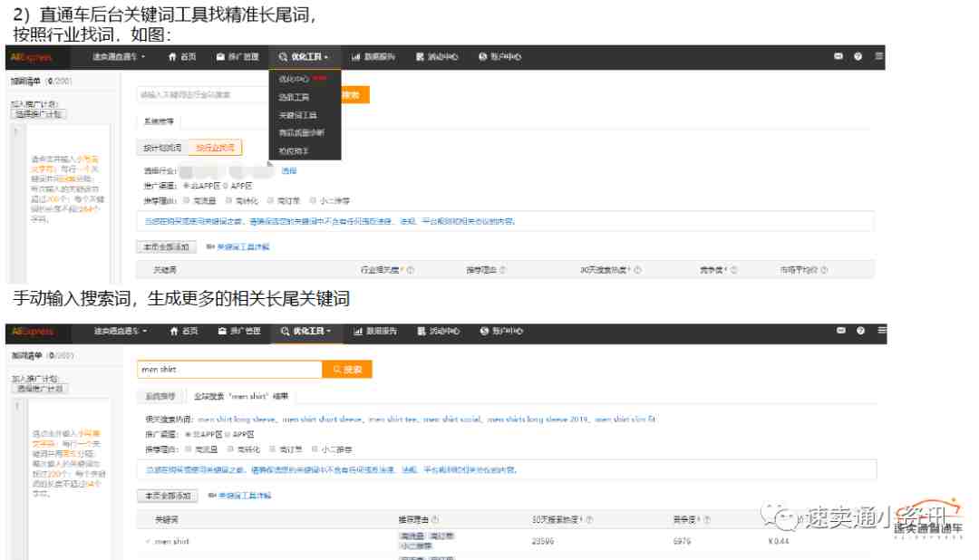The width and height of the screenshot is (979, 560).
Task: Click the 选择 link next to the industry field
Action: point(288,170)
